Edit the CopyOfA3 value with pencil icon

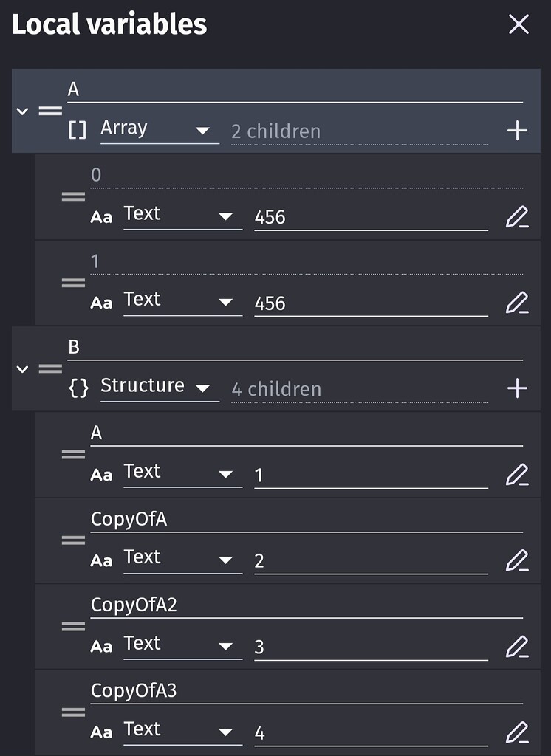[x=517, y=732]
